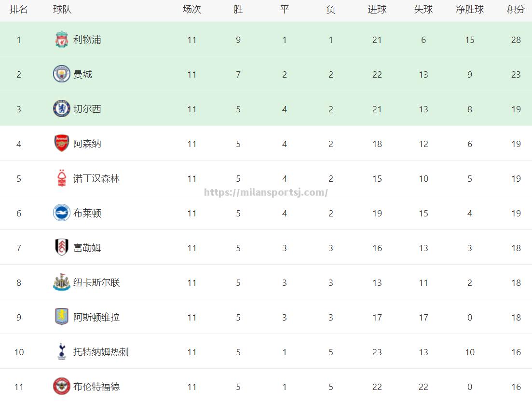The width and height of the screenshot is (532, 402).
Task: Select the Tottenham cockerel logo
Action: 61,351
